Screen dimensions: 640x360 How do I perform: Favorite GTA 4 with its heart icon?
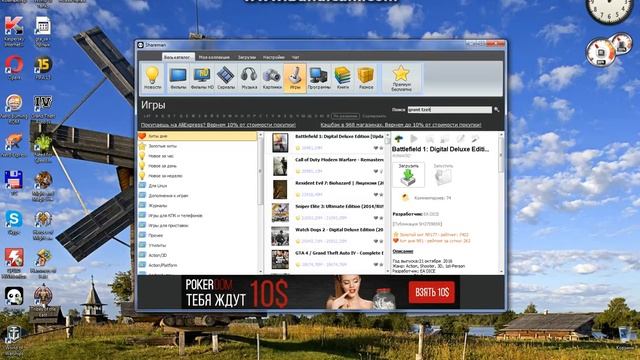click(x=376, y=264)
